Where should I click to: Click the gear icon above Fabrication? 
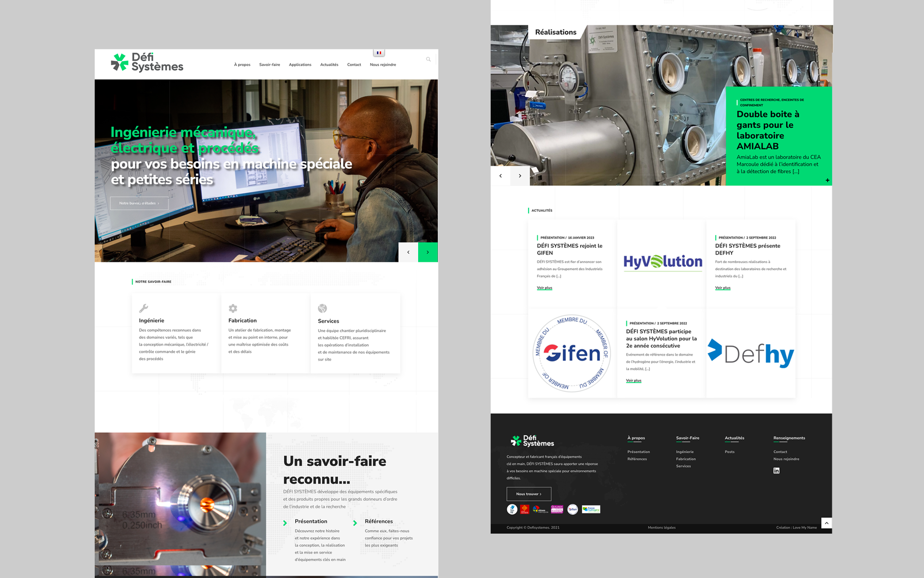233,308
